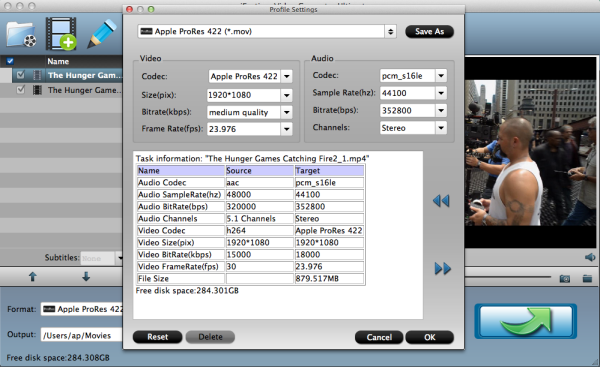Uncheck the second Hunger Games file checkbox
This screenshot has height=367, width=600.
tap(20, 90)
